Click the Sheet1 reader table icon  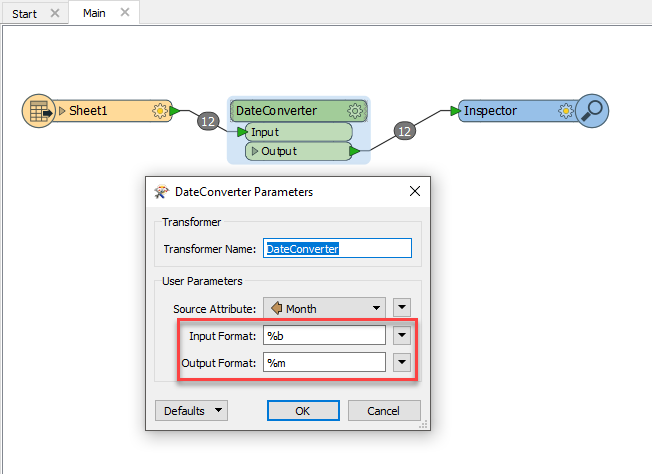tap(39, 111)
